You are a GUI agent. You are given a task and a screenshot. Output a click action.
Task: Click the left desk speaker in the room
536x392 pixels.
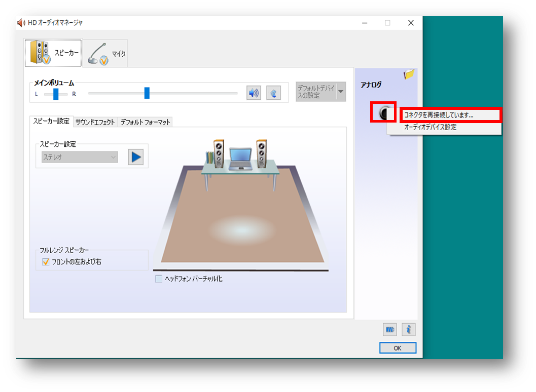point(219,153)
